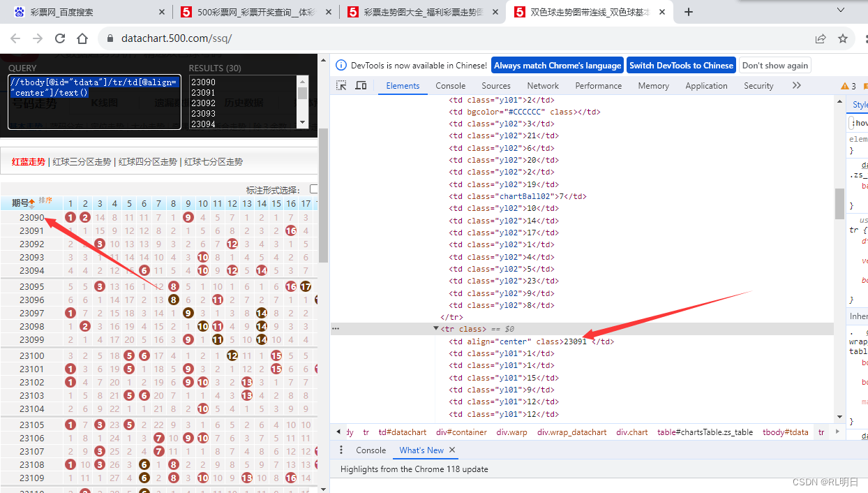Open the DevTools Performance panel
868x493 pixels.
(x=598, y=86)
